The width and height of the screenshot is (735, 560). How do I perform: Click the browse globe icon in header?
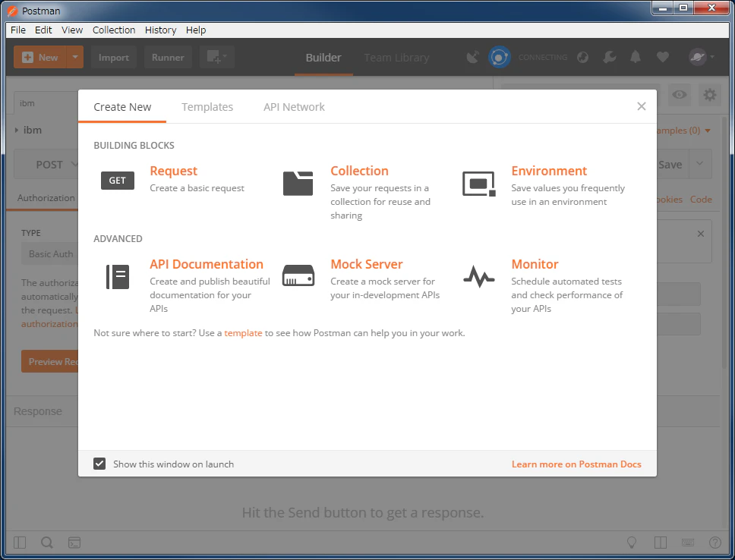[x=582, y=57]
